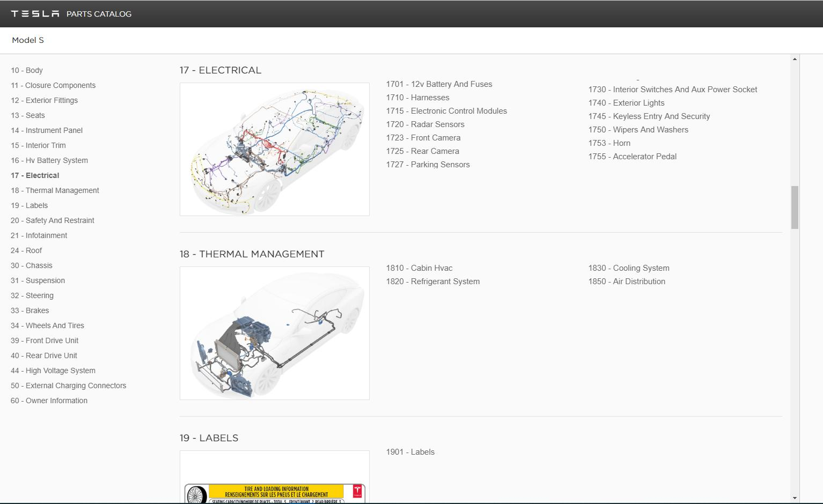
Task: Click the 19 - LABELS section heading
Action: pyautogui.click(x=209, y=438)
